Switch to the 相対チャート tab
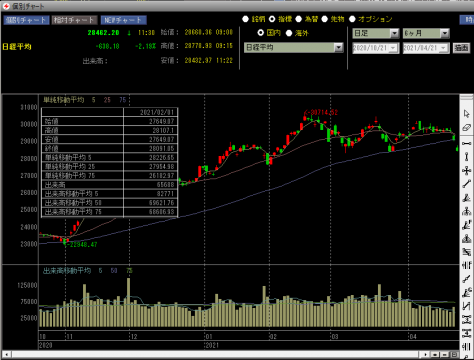474x360 pixels. pos(75,20)
